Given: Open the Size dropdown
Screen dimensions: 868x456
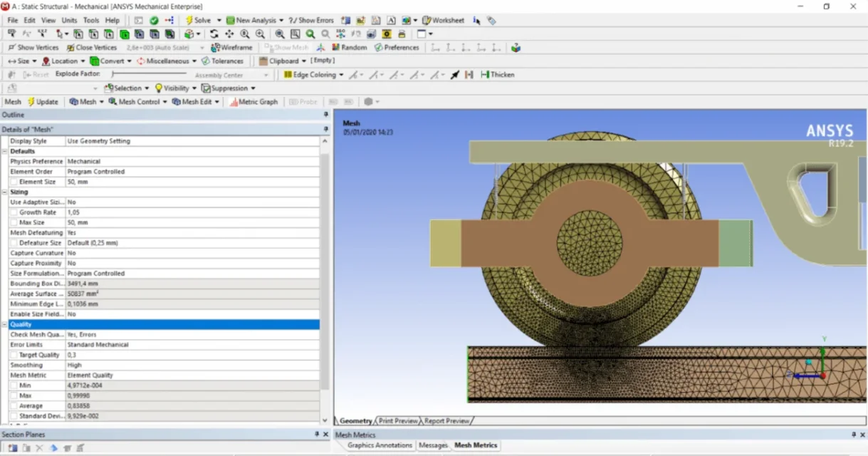Looking at the screenshot, I should tap(21, 61).
